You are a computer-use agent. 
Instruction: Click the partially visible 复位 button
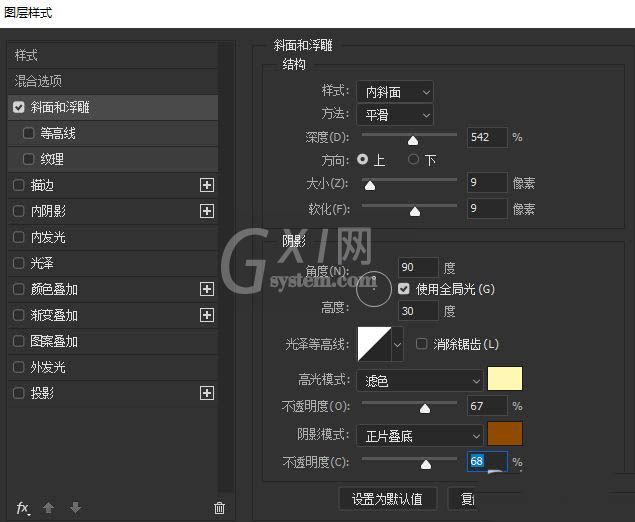(462, 499)
